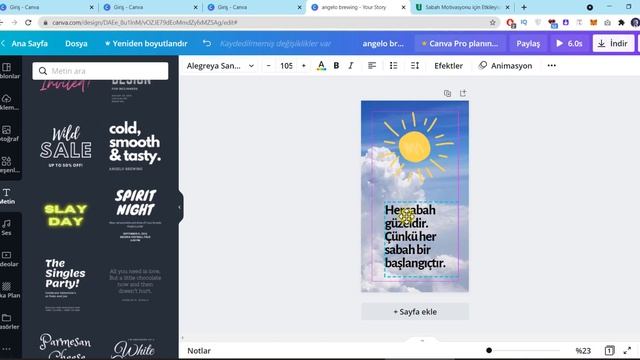
Task: Open more toolbar options ellipsis
Action: tap(551, 66)
